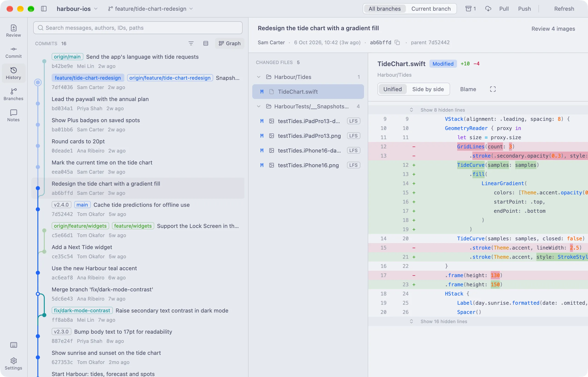This screenshot has height=377, width=588.
Task: Click the Push button
Action: (x=524, y=9)
